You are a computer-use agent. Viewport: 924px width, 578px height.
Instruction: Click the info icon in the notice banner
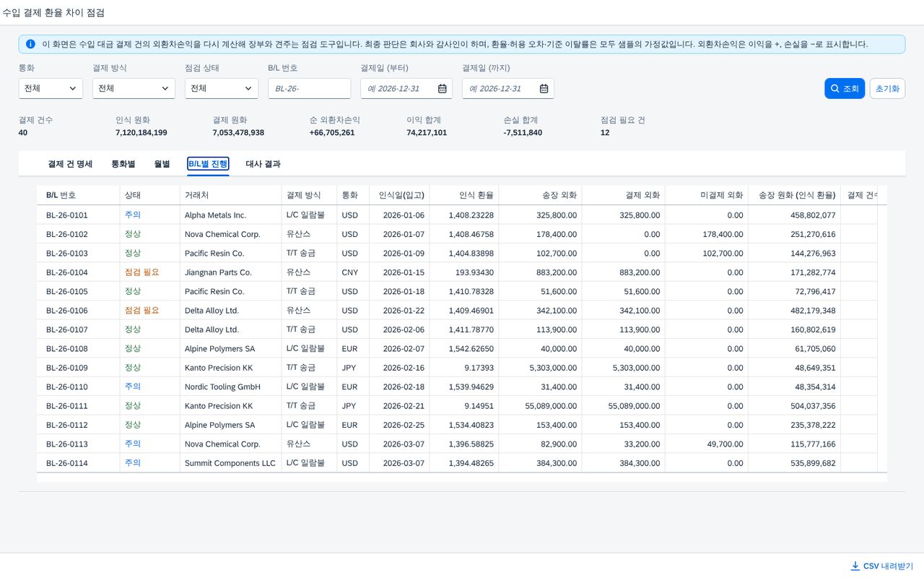click(30, 44)
